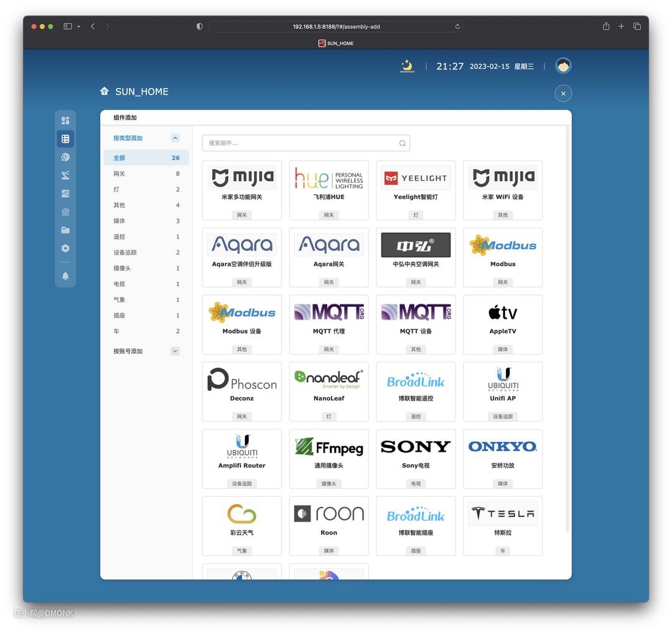Click the search magnifier icon in component search
This screenshot has width=672, height=633.
[x=403, y=143]
